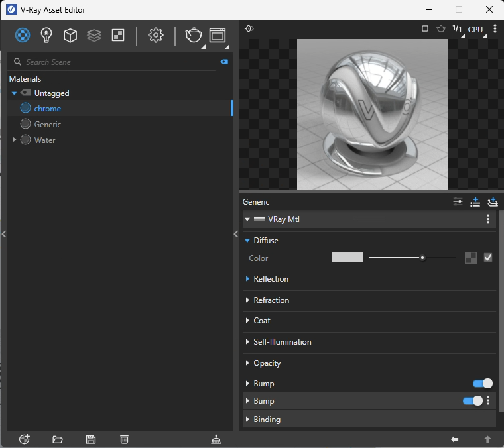Open the preview options three-dot menu
The image size is (504, 448).
tap(495, 29)
